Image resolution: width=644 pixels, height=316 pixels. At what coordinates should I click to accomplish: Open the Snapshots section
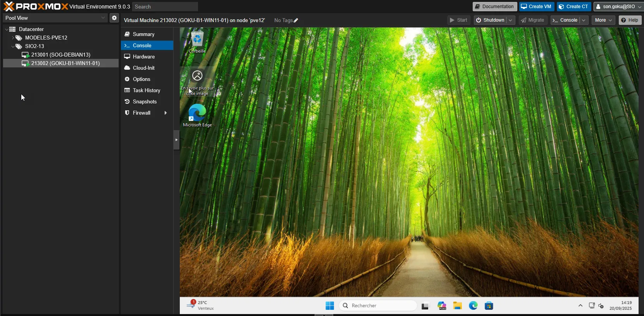coord(145,101)
